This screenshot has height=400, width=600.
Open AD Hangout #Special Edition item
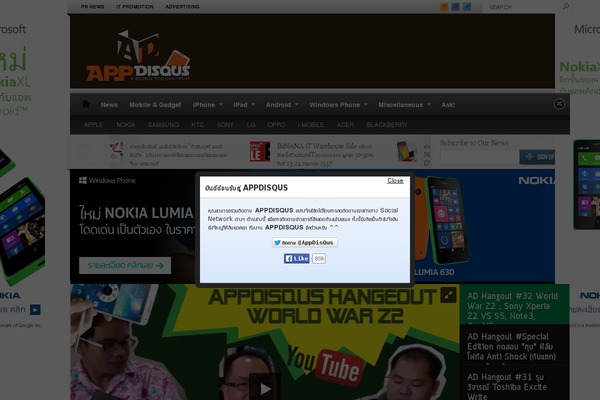513,346
